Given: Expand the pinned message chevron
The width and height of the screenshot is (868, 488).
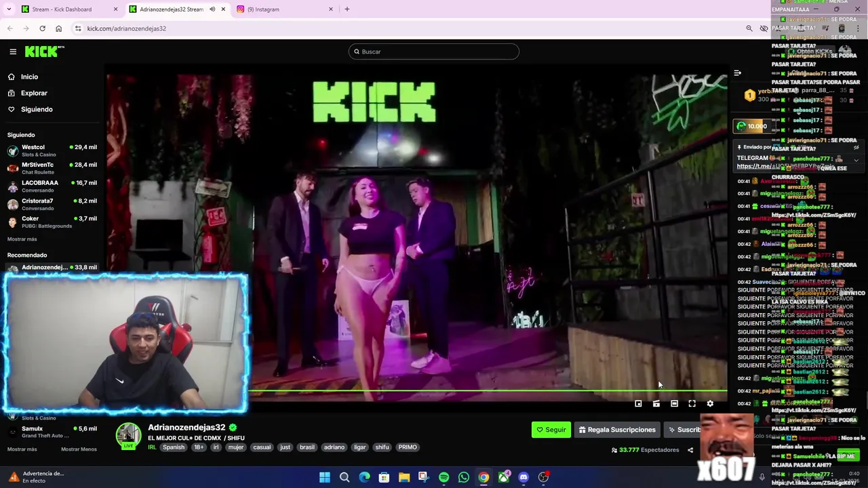Looking at the screenshot, I should tap(856, 161).
